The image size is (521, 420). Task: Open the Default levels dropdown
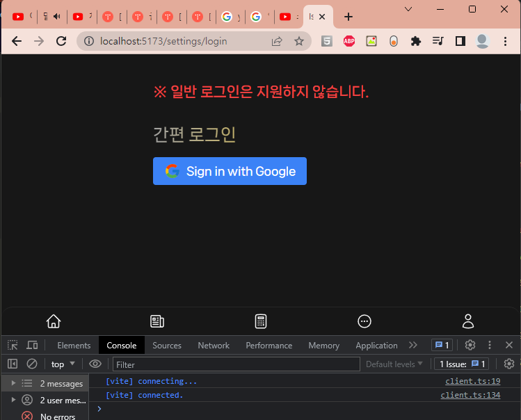pyautogui.click(x=394, y=364)
